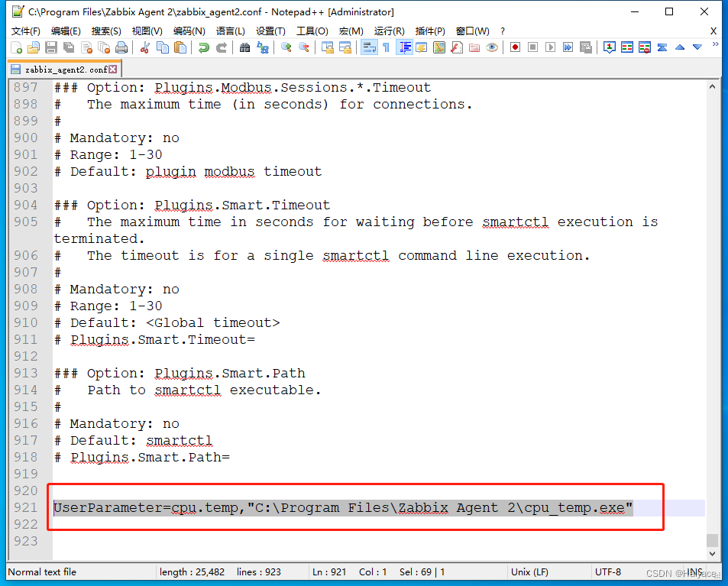Open the 设置(T) settings menu
This screenshot has height=586, width=728.
tap(270, 31)
